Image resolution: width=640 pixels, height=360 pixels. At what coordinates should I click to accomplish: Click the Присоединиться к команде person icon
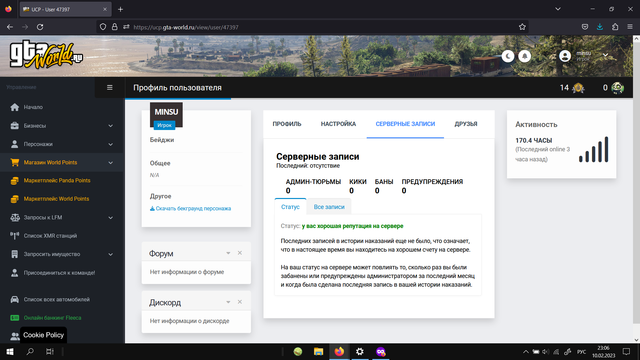pyautogui.click(x=15, y=273)
